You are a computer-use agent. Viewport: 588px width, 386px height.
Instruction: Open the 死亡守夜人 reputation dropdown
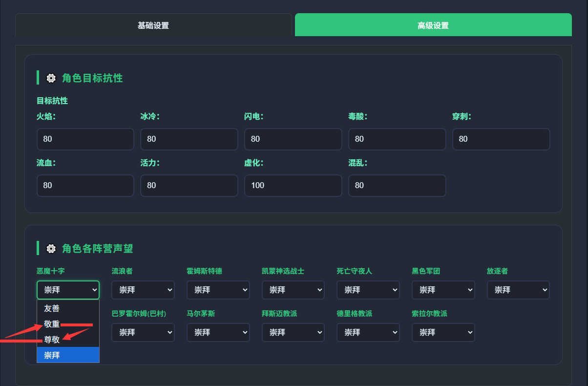tap(368, 290)
